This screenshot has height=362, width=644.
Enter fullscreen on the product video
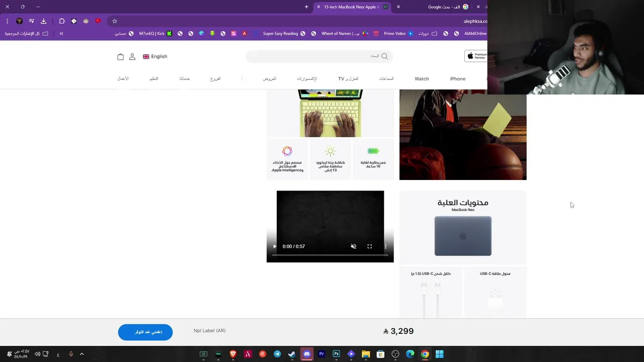pyautogui.click(x=369, y=246)
